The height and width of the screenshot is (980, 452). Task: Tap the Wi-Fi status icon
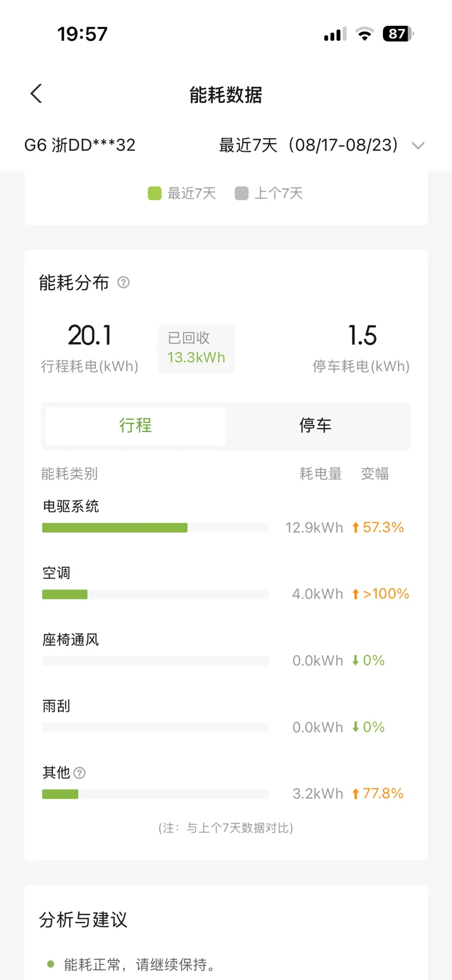(364, 34)
